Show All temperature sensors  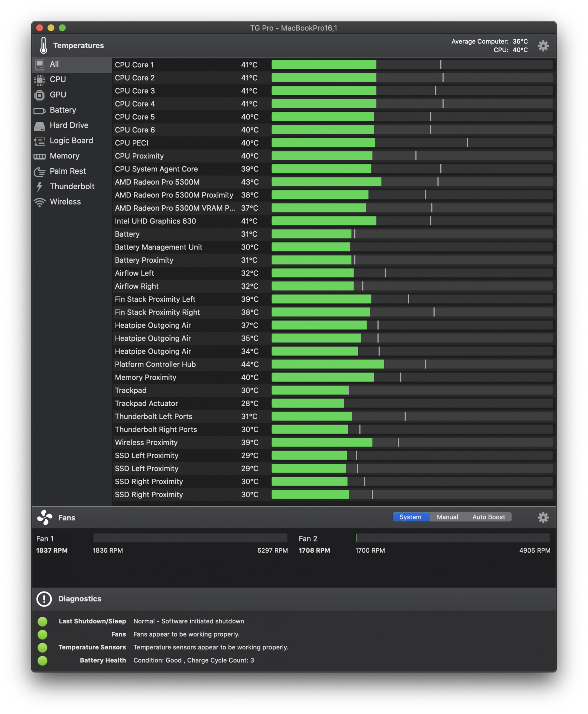pyautogui.click(x=55, y=64)
